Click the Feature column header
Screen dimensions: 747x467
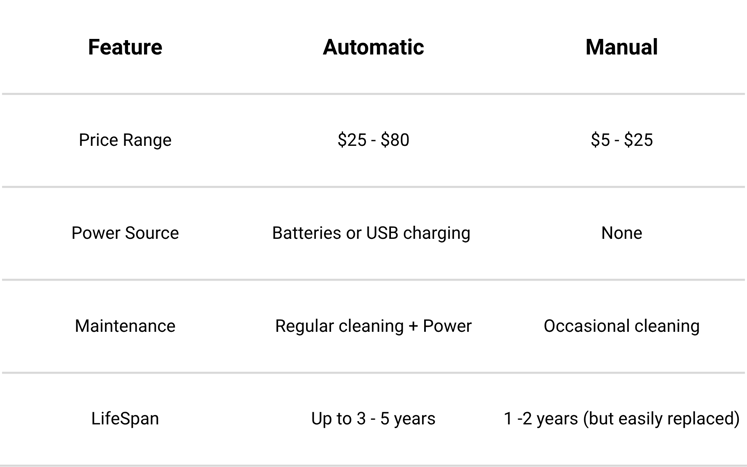[125, 47]
